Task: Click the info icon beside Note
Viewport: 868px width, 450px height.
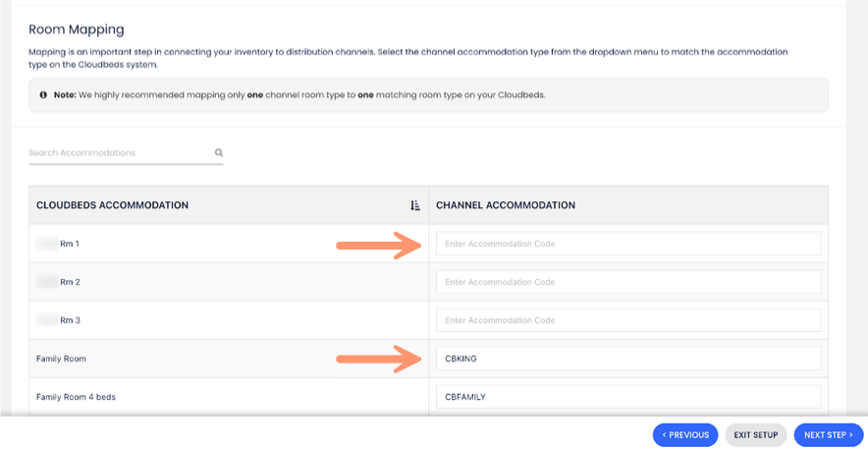Action: pyautogui.click(x=44, y=95)
